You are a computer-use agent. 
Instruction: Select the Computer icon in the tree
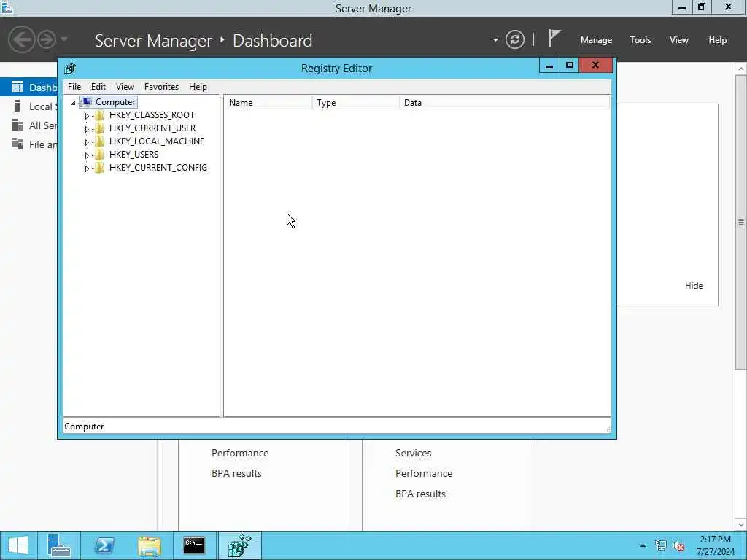(x=87, y=102)
